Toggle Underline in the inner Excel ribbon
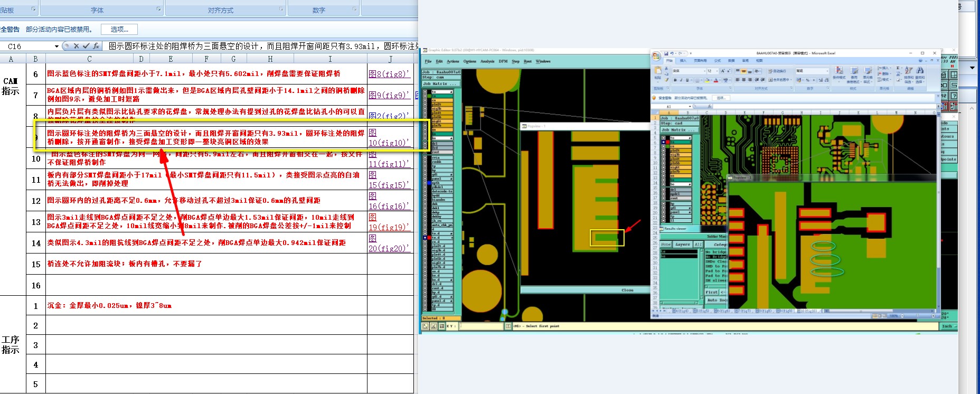Screen dimensions: 980x394 687,80
